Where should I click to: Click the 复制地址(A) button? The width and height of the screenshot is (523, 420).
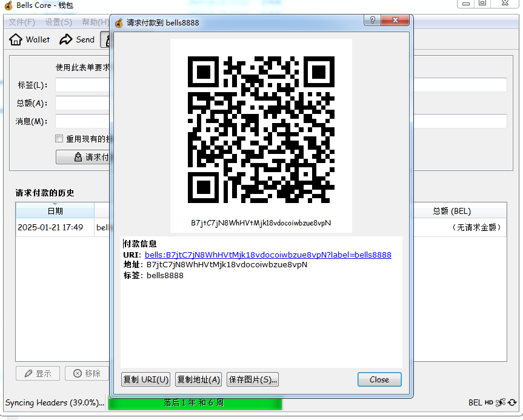(198, 379)
